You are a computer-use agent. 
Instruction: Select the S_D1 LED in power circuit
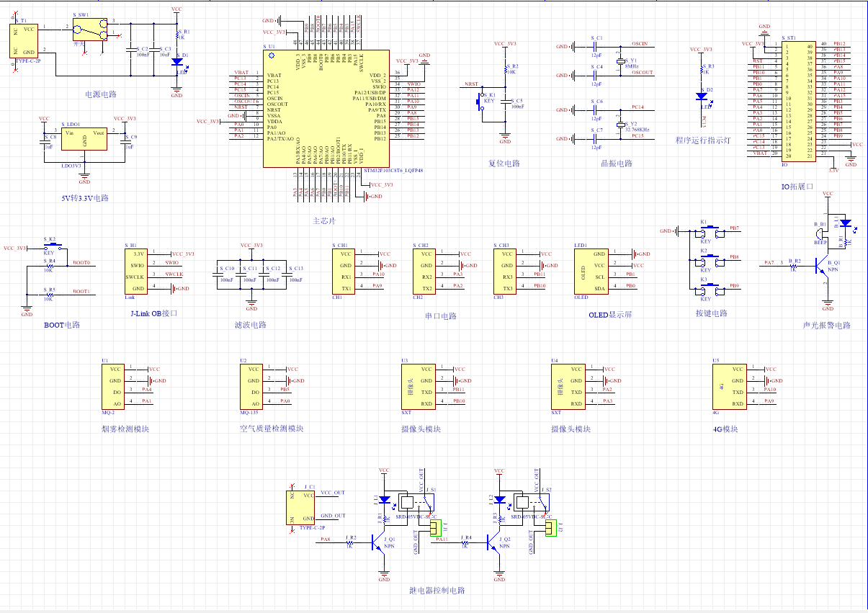coord(177,62)
